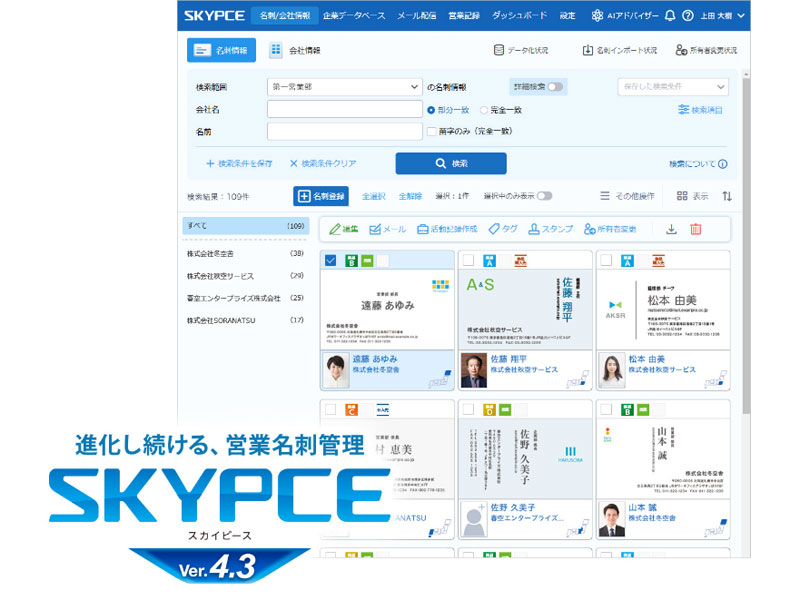
Task: Click the notification bell icon
Action: 670,15
